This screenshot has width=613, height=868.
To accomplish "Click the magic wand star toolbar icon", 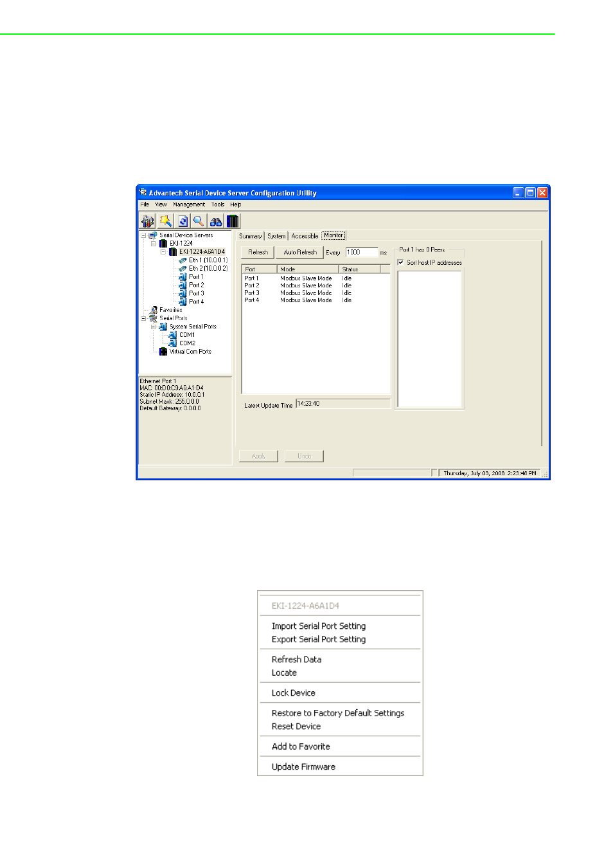I will 165,221.
